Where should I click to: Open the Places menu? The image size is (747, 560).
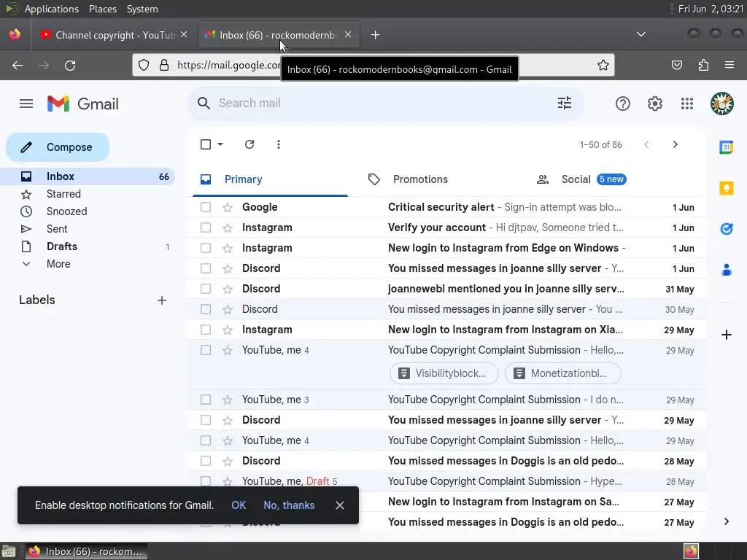[103, 9]
